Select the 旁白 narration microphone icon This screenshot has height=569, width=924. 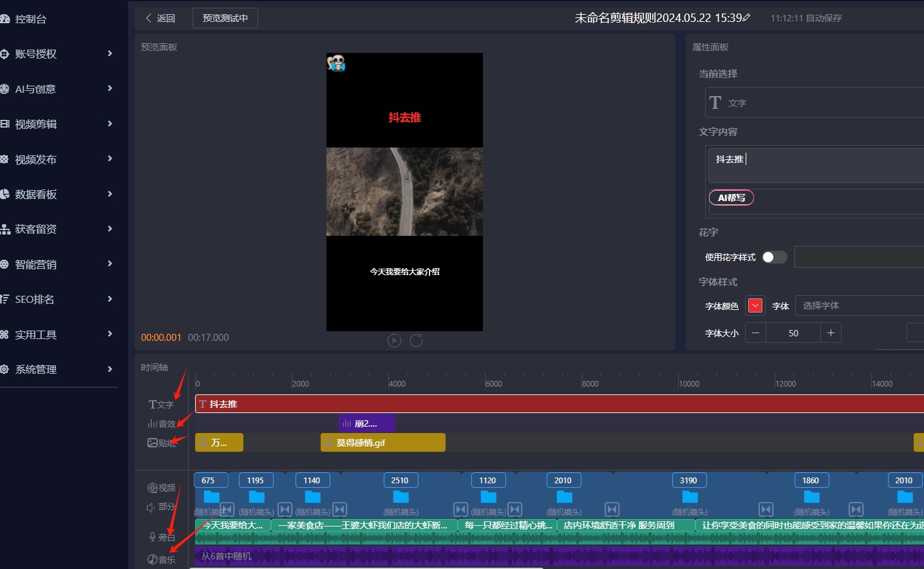point(153,537)
